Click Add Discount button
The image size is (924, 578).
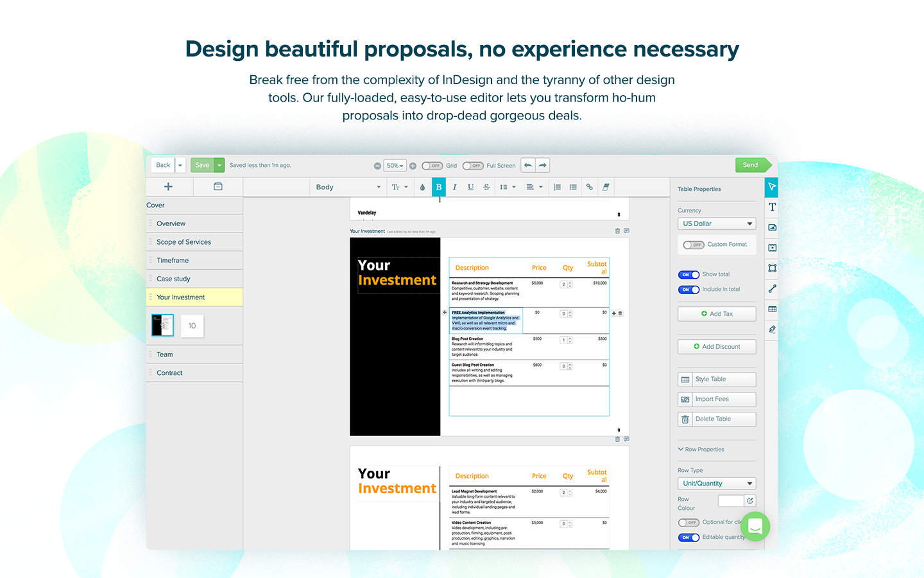717,347
